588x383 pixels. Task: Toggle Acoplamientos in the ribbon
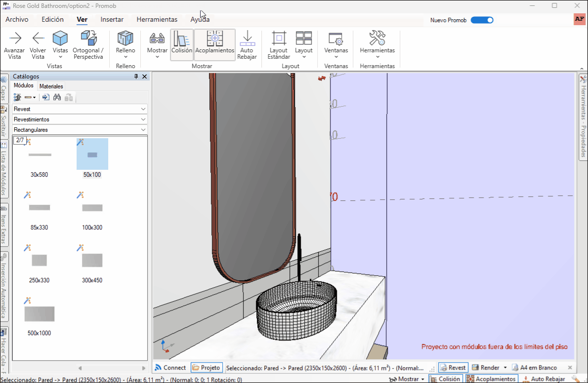pyautogui.click(x=214, y=44)
